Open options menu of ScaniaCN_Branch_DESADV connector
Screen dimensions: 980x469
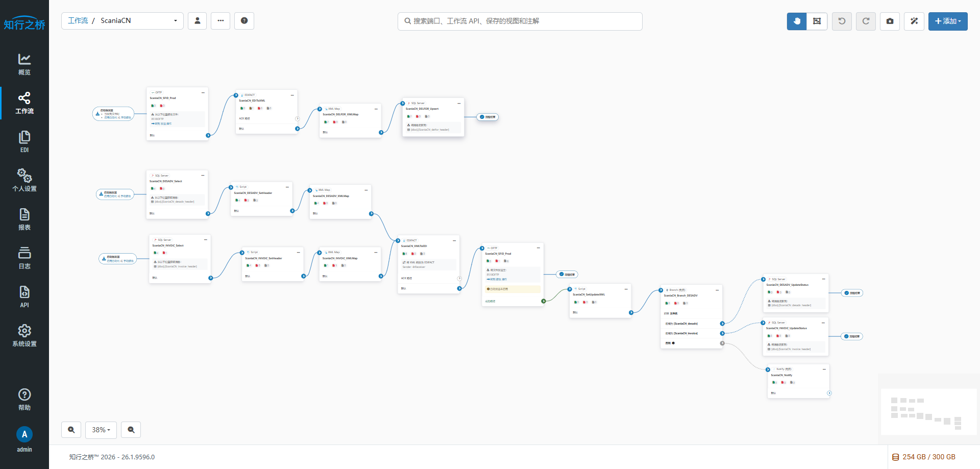(x=717, y=290)
